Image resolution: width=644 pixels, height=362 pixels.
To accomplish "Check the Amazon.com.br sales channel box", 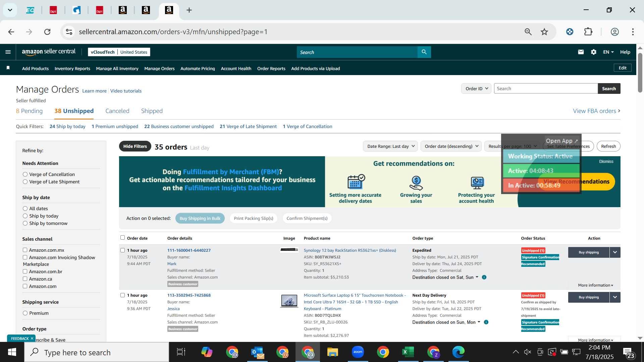I will tap(25, 271).
